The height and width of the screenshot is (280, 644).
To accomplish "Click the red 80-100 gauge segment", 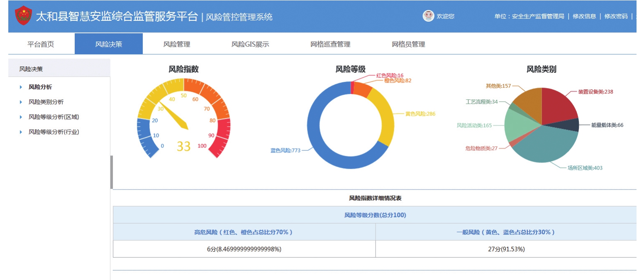I will pyautogui.click(x=222, y=137).
